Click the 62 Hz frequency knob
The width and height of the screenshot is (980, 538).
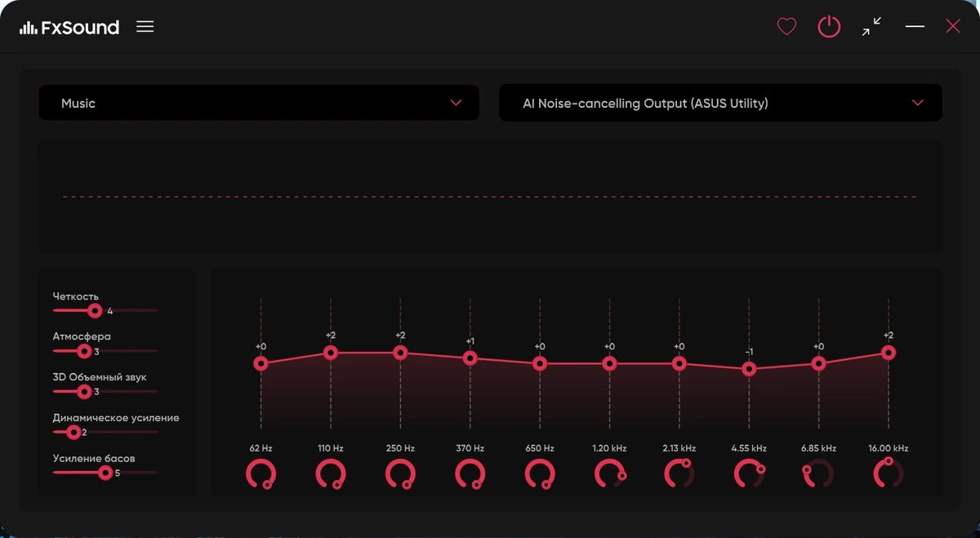click(x=261, y=474)
